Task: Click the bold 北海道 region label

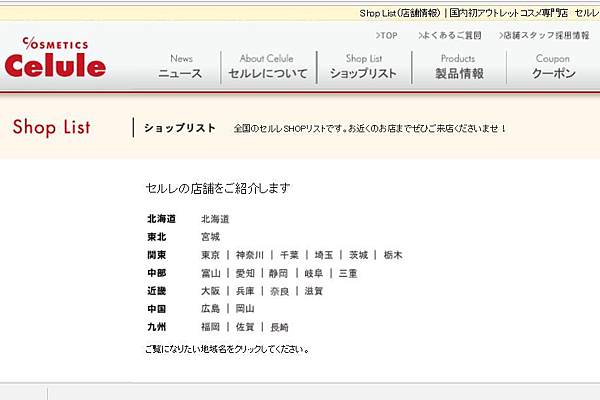Action: [161, 219]
